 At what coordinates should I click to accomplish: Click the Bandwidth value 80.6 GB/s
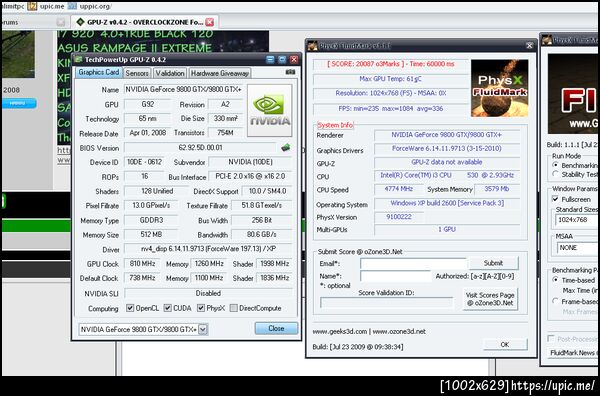pyautogui.click(x=261, y=234)
